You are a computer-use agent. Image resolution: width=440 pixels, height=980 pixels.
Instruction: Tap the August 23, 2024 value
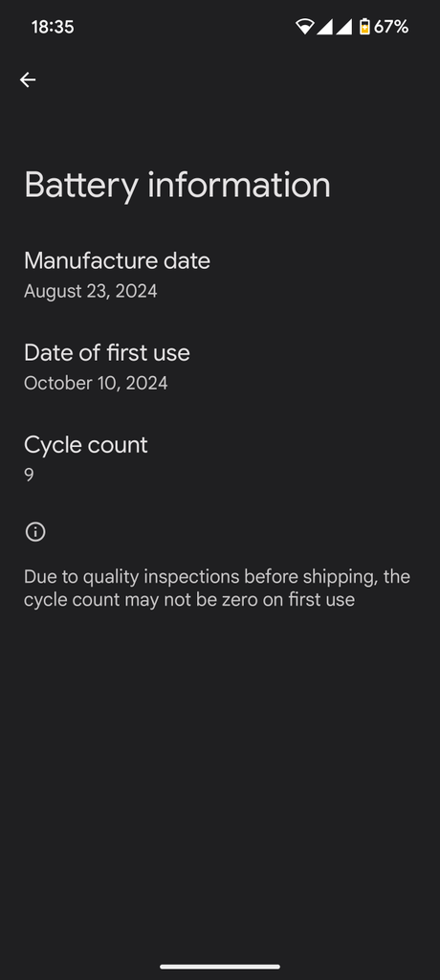[90, 291]
